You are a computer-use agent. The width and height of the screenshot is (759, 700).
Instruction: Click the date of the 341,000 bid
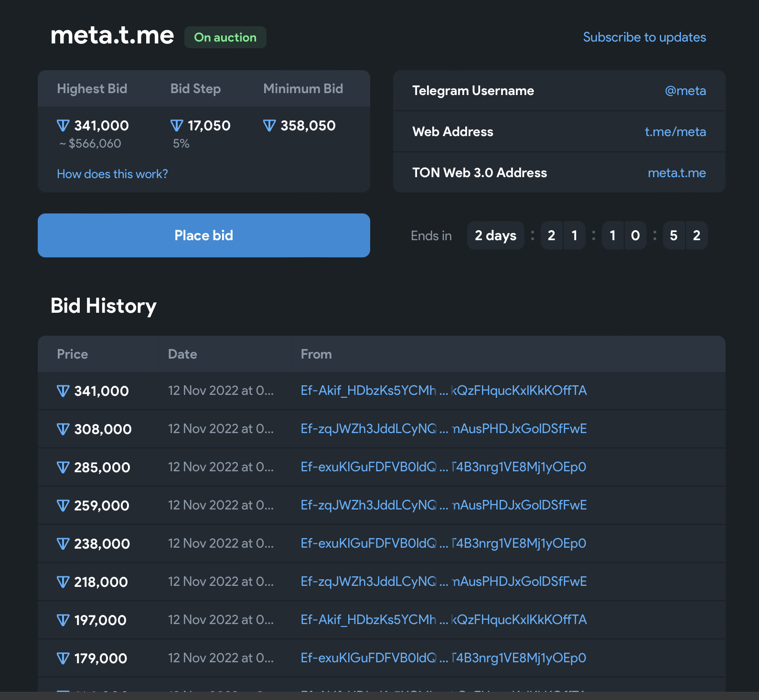coord(221,391)
